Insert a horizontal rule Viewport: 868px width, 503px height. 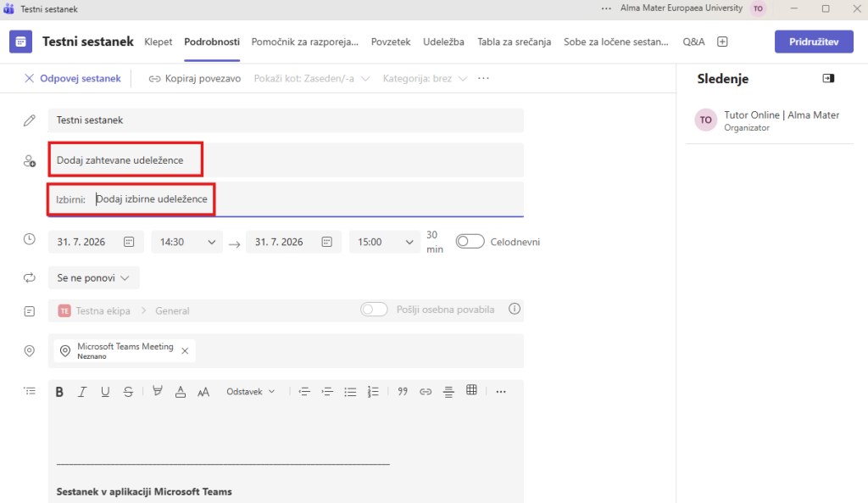click(448, 392)
